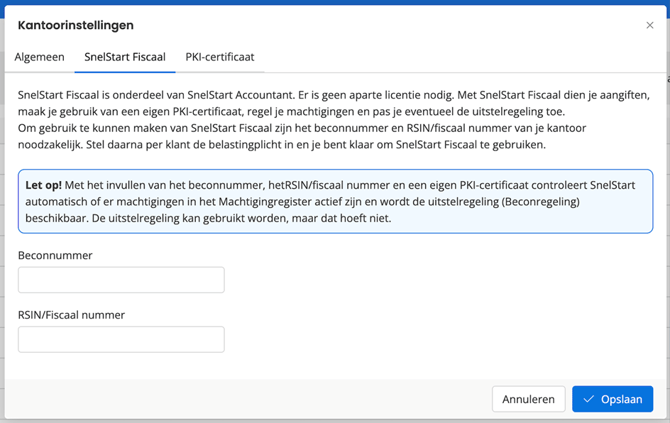670x423 pixels.
Task: Click the Annuleren button
Action: [528, 399]
